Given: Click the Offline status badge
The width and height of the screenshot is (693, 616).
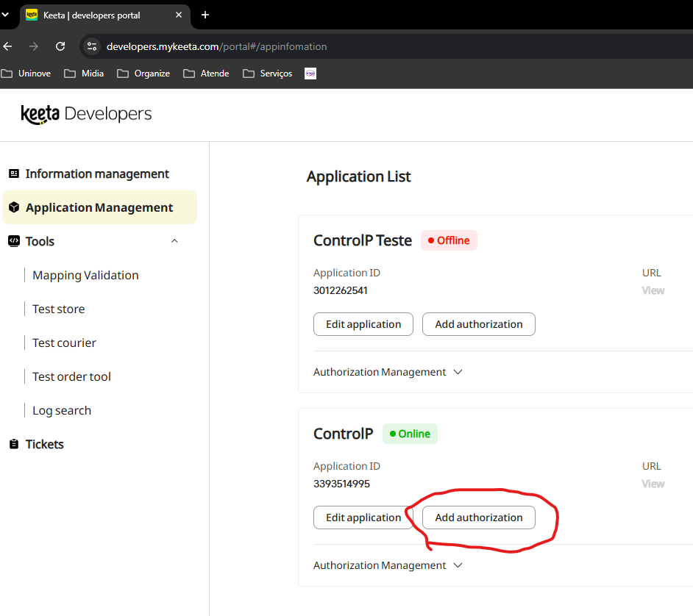Looking at the screenshot, I should pyautogui.click(x=449, y=240).
